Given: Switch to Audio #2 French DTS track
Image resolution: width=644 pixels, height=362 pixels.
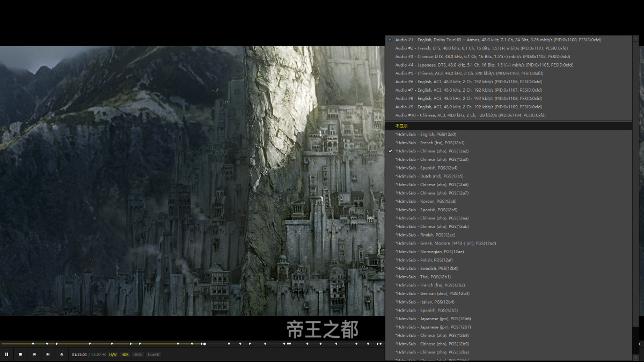Looking at the screenshot, I should pos(481,48).
